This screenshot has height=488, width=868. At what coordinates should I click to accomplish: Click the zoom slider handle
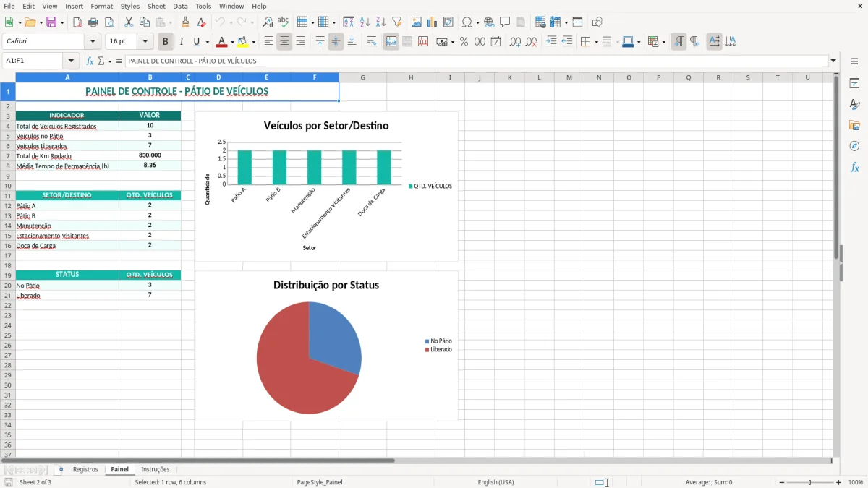(x=810, y=482)
